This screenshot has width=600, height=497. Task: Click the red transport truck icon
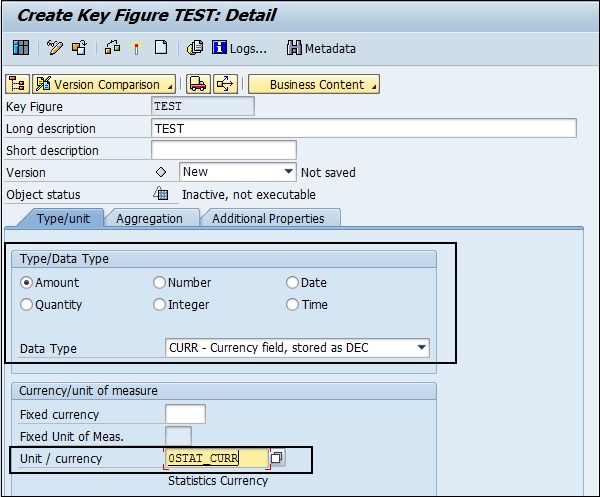(x=198, y=85)
